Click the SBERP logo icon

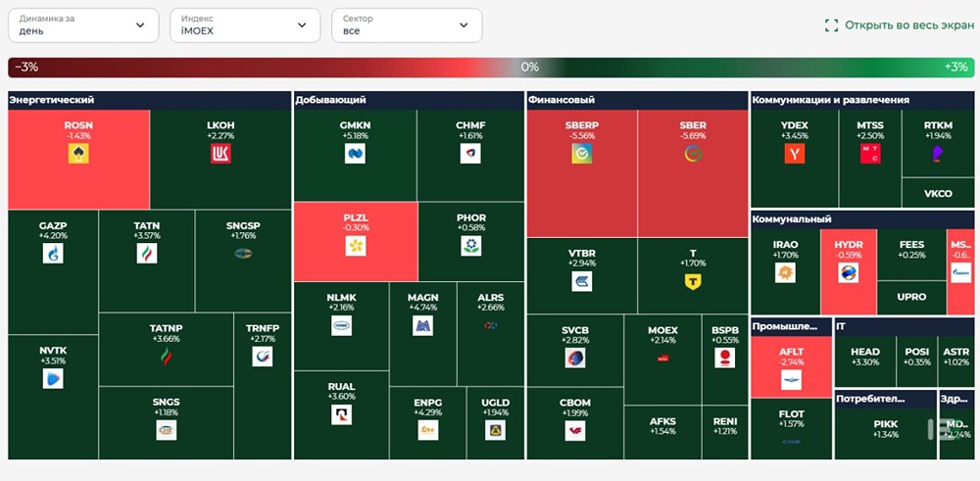(x=582, y=154)
